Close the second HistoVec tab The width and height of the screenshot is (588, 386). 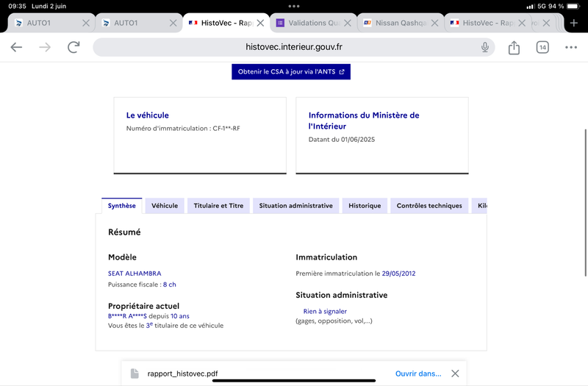(522, 23)
